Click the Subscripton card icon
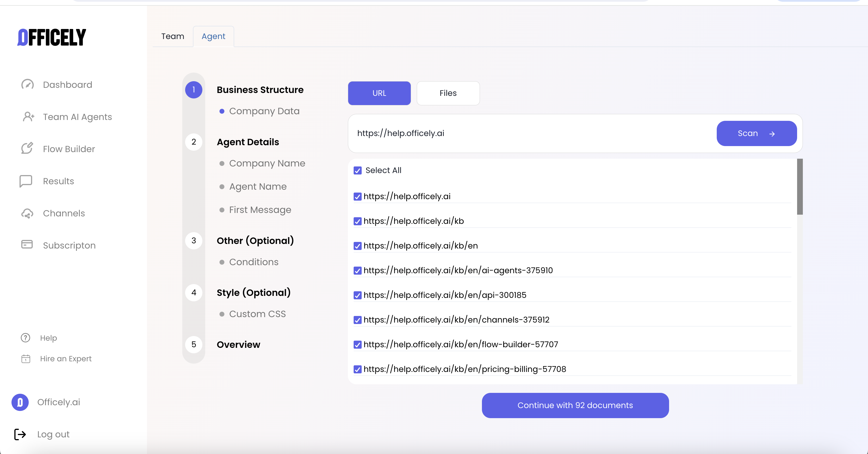This screenshot has width=868, height=454. point(27,245)
